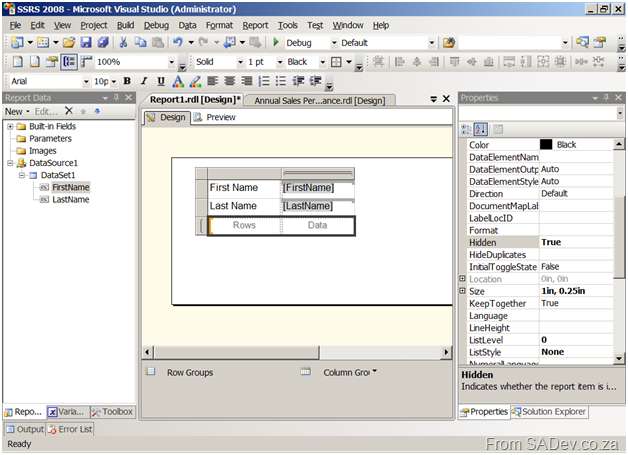Switch to the Toolbox tab
628x455 pixels.
(113, 412)
